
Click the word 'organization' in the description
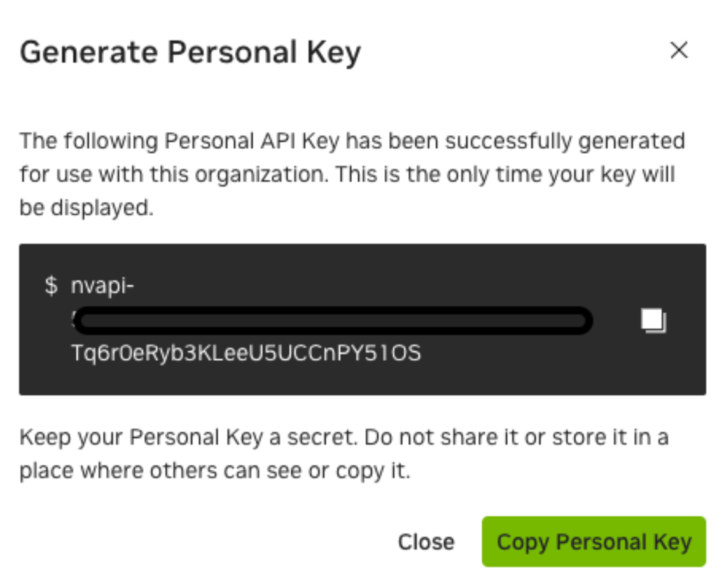point(250,174)
